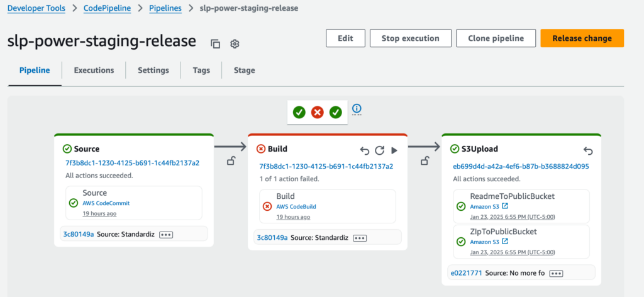Viewport: 644px width, 297px height.
Task: Click Clone pipeline button
Action: pyautogui.click(x=496, y=38)
